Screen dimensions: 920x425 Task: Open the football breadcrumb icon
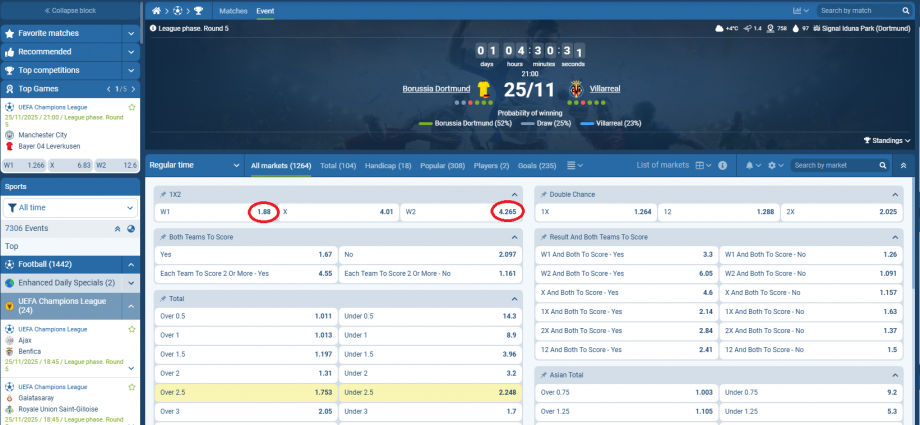177,11
